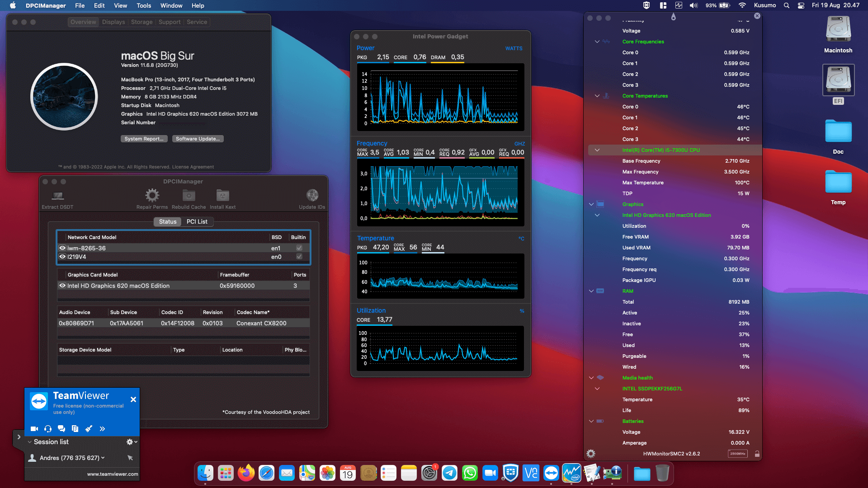This screenshot has height=488, width=868.
Task: Collapse the Graphics section in HWMonitor
Action: (x=591, y=204)
